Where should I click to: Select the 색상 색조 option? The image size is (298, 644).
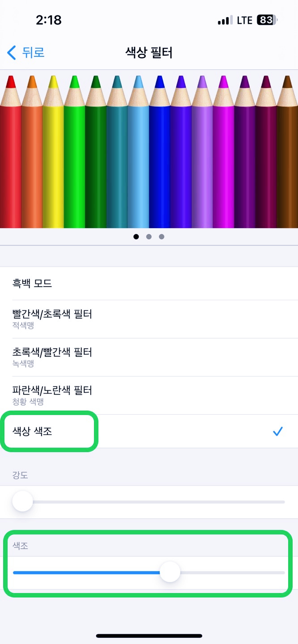(x=149, y=432)
